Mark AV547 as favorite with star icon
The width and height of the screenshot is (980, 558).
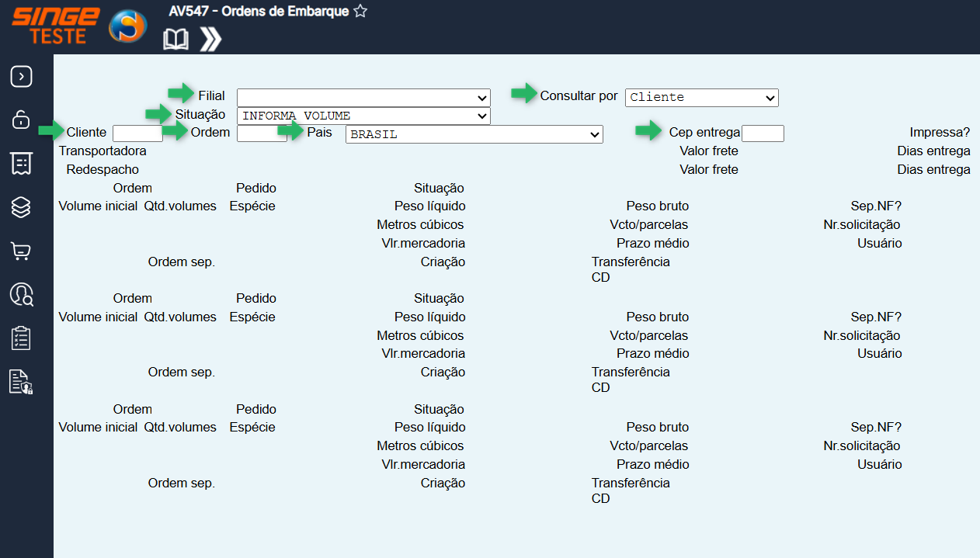360,12
